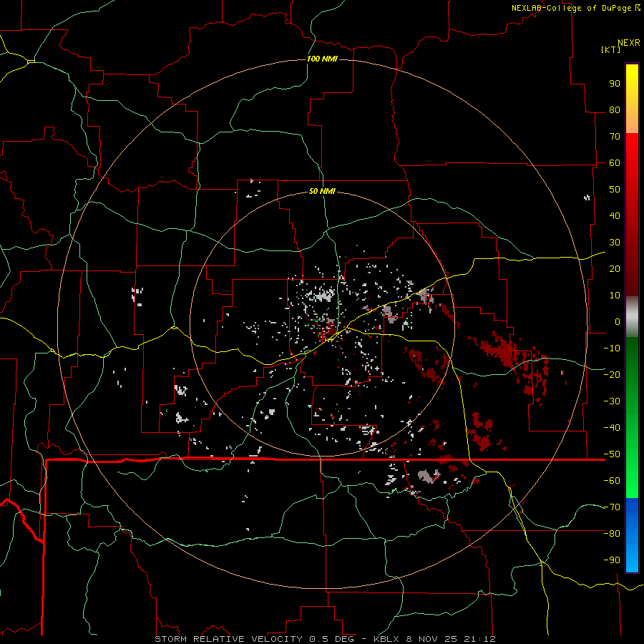Click the positive 30 scale value

coord(615,243)
